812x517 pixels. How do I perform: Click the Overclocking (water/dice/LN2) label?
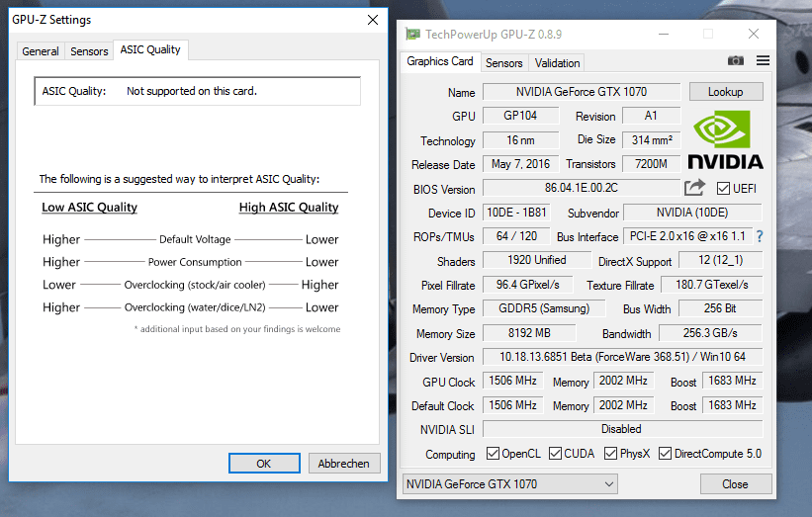tap(195, 307)
